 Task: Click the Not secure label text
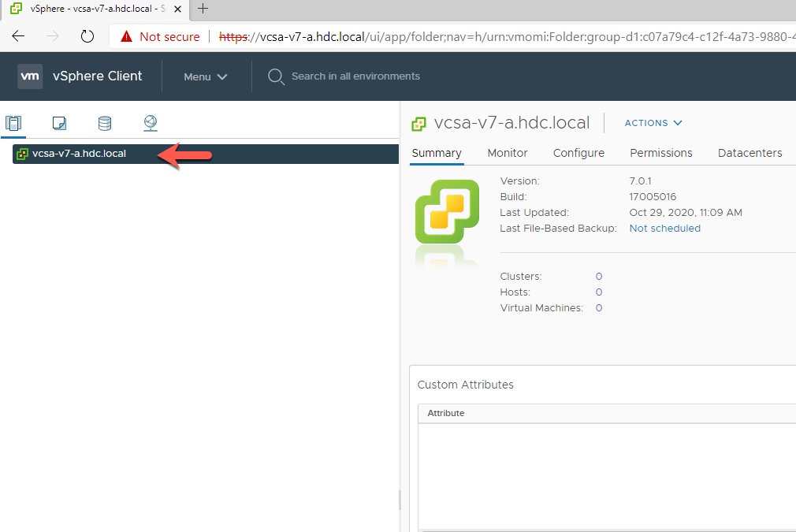coord(169,36)
